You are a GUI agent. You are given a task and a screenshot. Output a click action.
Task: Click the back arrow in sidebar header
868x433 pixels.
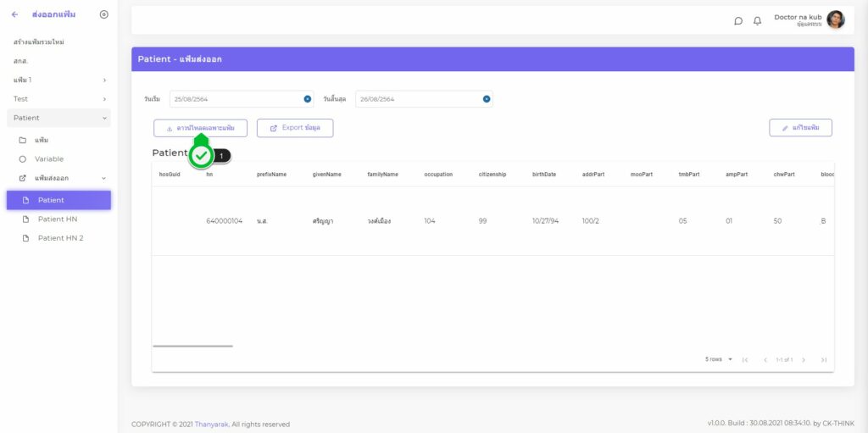click(14, 14)
